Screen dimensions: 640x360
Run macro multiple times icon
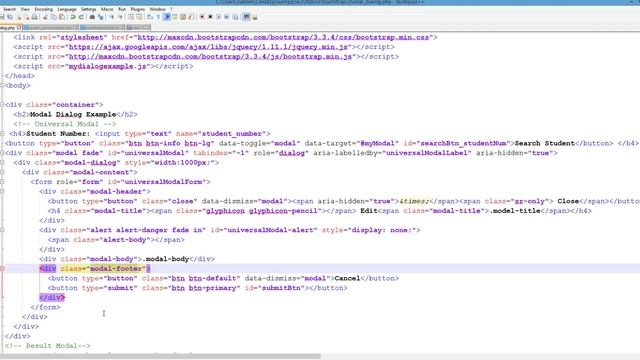[227, 17]
